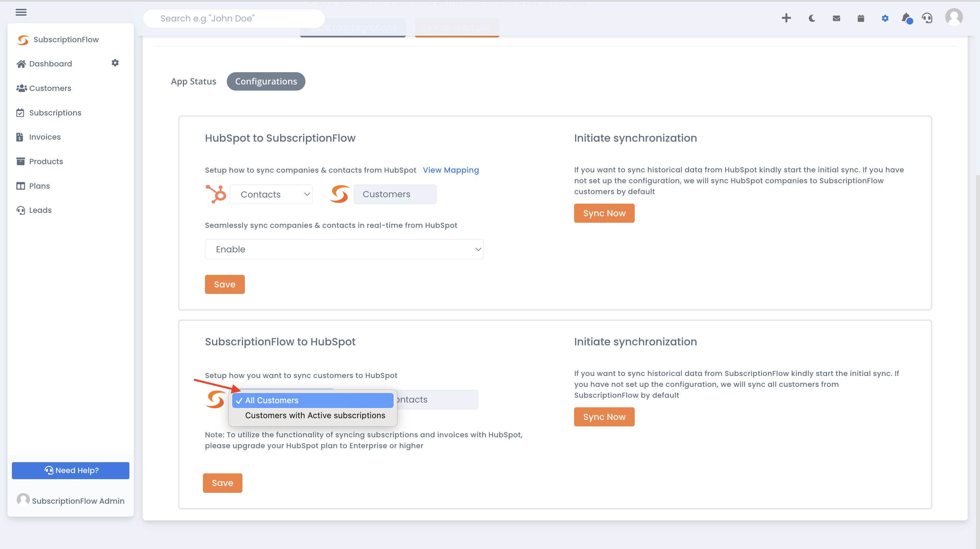
Task: Click the SubscriptionFlow Admin avatar icon
Action: click(x=23, y=500)
